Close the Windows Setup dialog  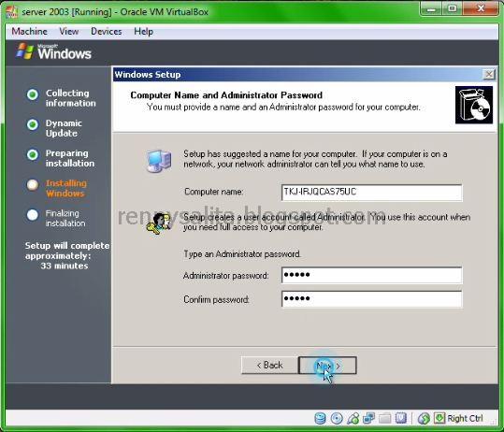tap(488, 75)
